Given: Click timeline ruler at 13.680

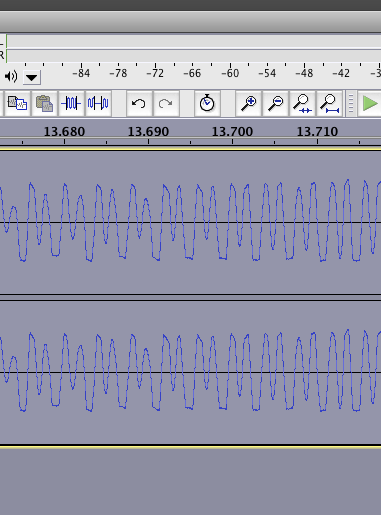Looking at the screenshot, I should 64,132.
